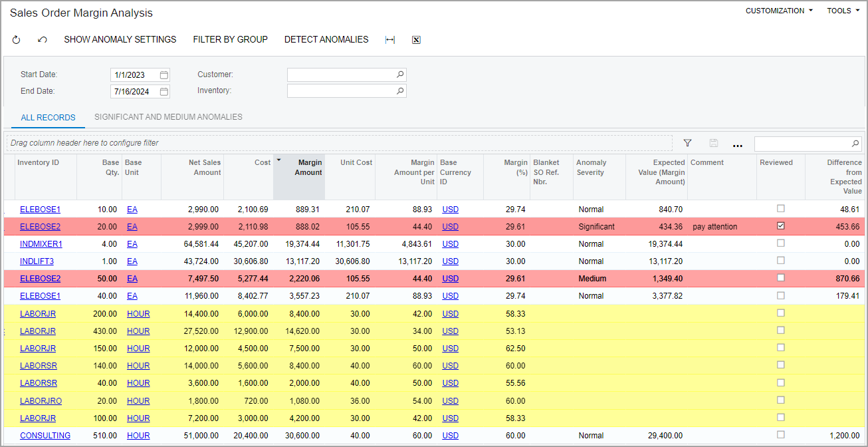The width and height of the screenshot is (868, 447).
Task: Uncheck Reviewed box for Significant ELEBOSE2 row
Action: 781,226
